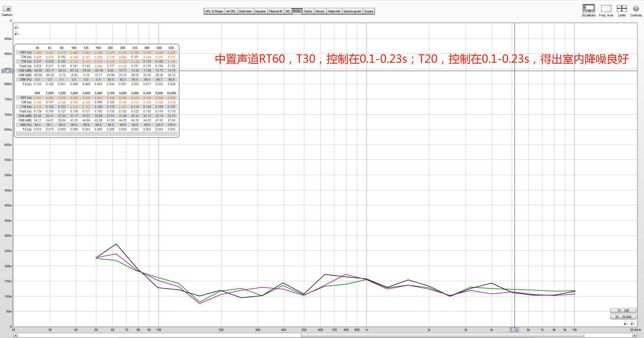Zoom in vertical axis magnifier at top-left
The width and height of the screenshot is (644, 338).
(x=17, y=27)
